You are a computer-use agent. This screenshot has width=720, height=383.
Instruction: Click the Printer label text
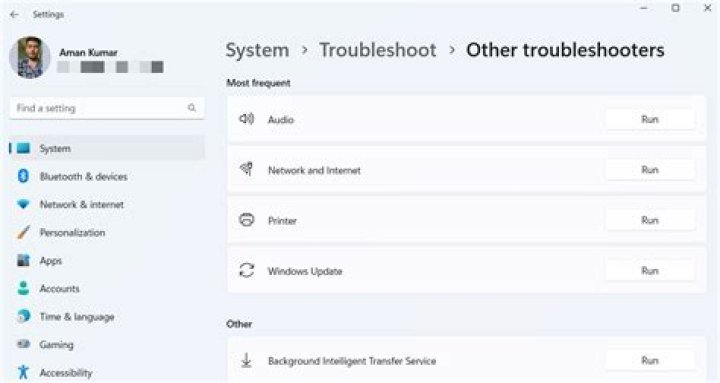[x=282, y=221]
